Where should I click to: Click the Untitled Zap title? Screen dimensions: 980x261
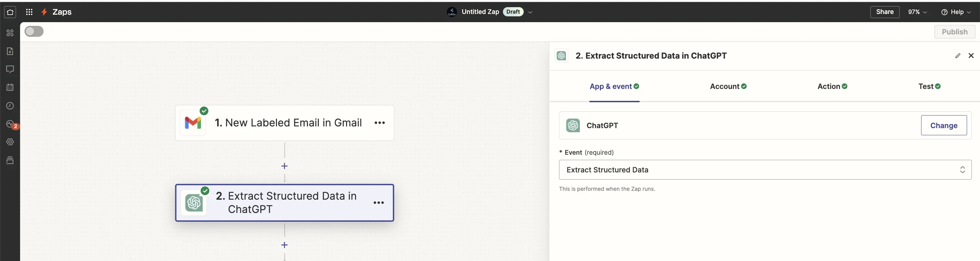(x=480, y=12)
